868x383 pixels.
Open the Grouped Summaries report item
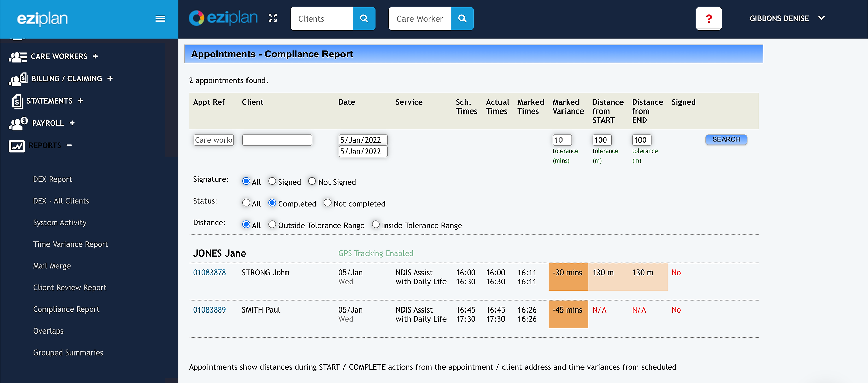[x=68, y=353]
